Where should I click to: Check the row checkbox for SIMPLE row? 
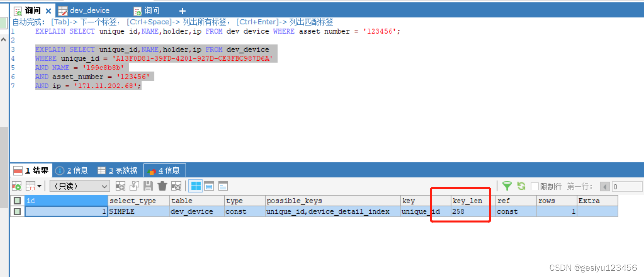[x=17, y=212]
